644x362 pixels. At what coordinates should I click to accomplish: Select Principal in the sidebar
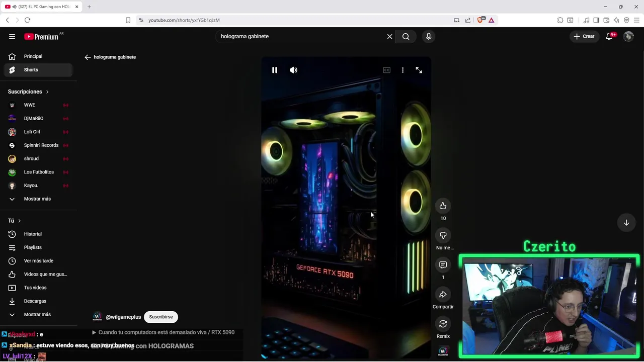point(38,56)
